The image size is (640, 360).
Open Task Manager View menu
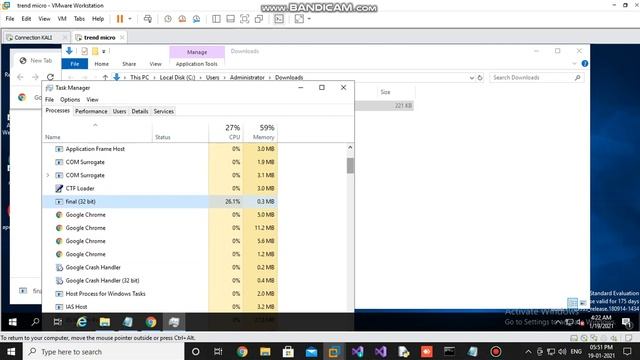click(x=92, y=100)
